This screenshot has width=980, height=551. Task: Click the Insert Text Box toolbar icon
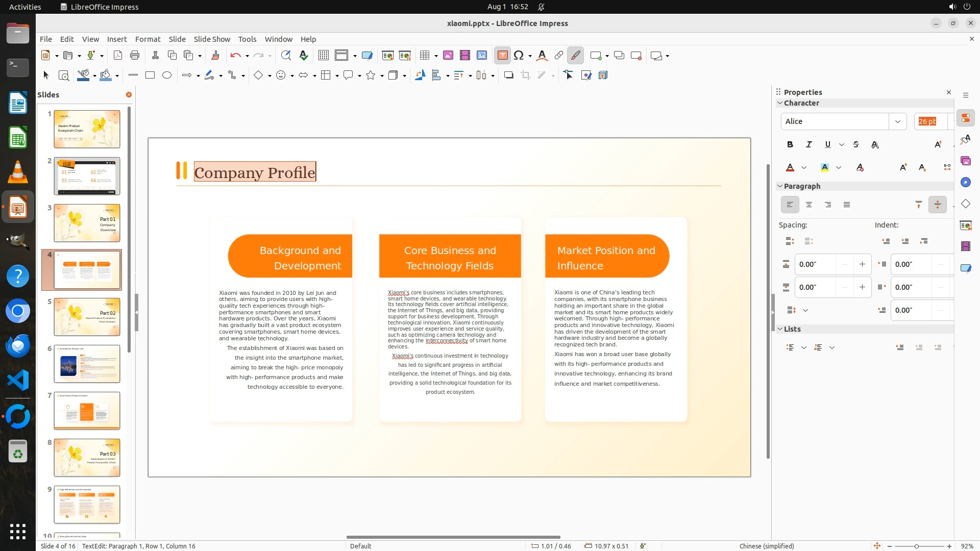[502, 56]
